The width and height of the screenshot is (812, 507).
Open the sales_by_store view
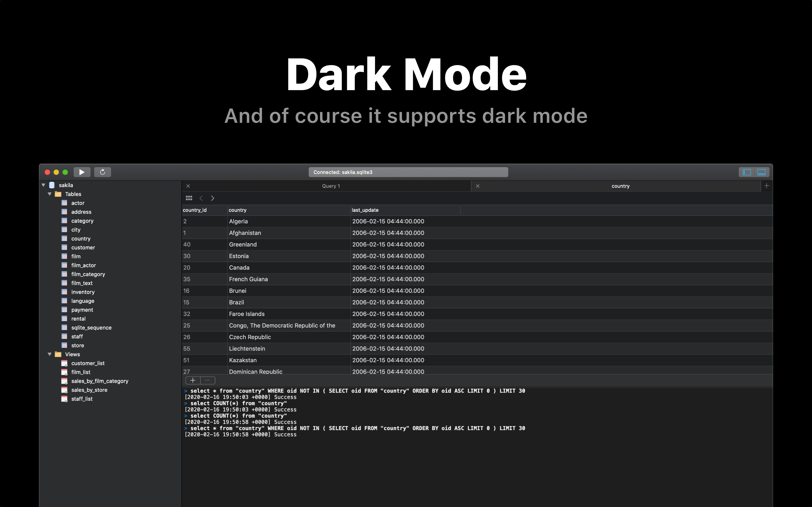pos(89,390)
